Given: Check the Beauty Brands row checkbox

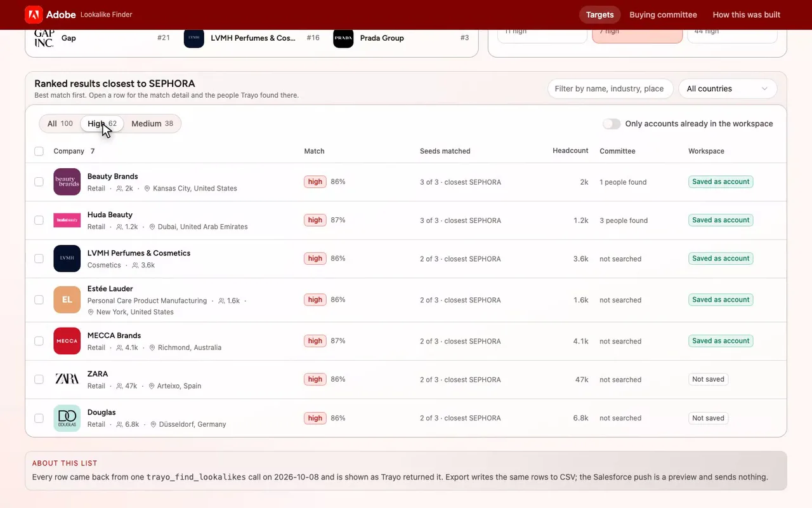Looking at the screenshot, I should [x=39, y=182].
